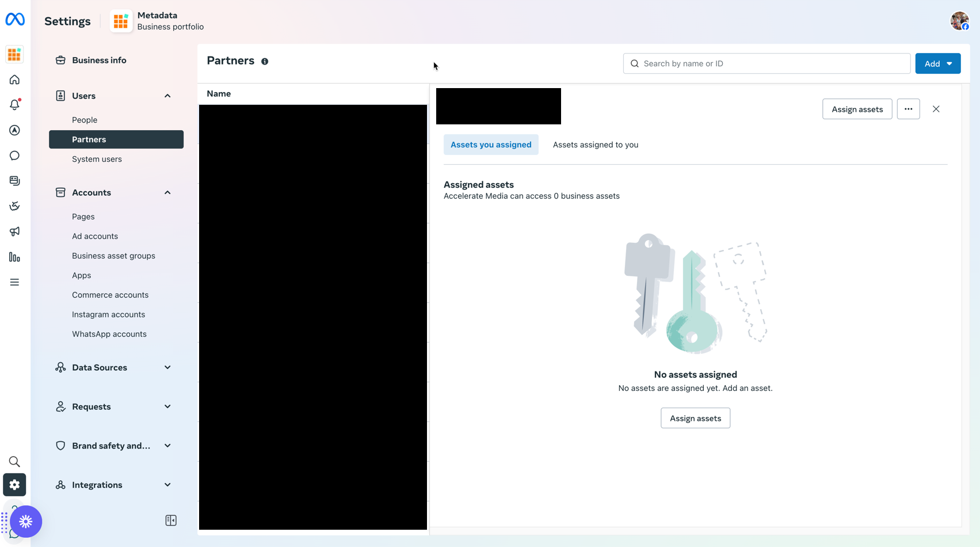The width and height of the screenshot is (980, 547).
Task: Open the three-dot more options button
Action: point(908,109)
